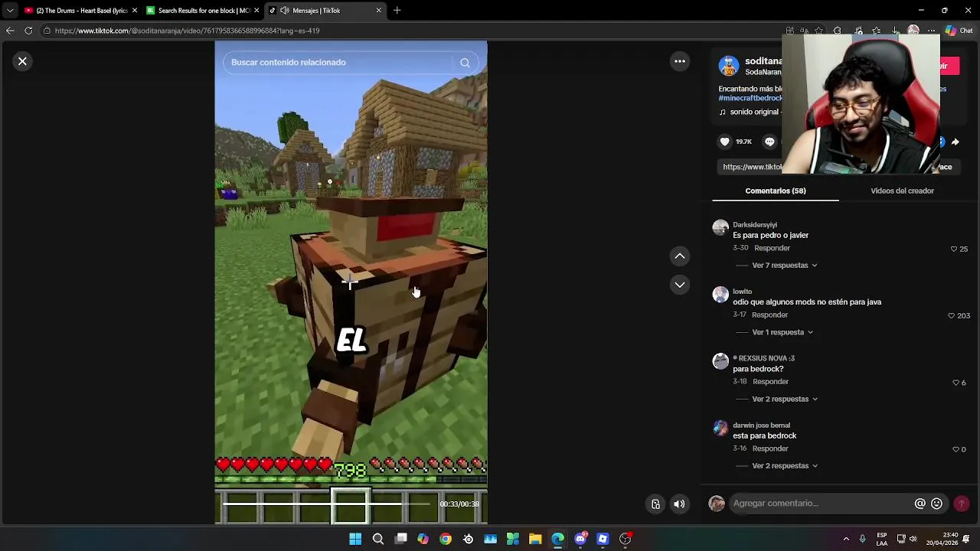Open Roblox from the taskbar
Screen dimensions: 980x551
[x=603, y=539]
